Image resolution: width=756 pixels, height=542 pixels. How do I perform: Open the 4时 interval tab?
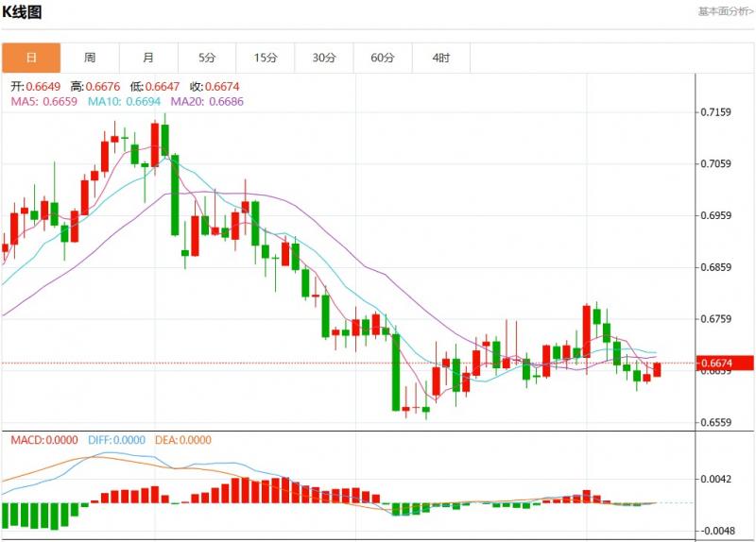[x=441, y=58]
